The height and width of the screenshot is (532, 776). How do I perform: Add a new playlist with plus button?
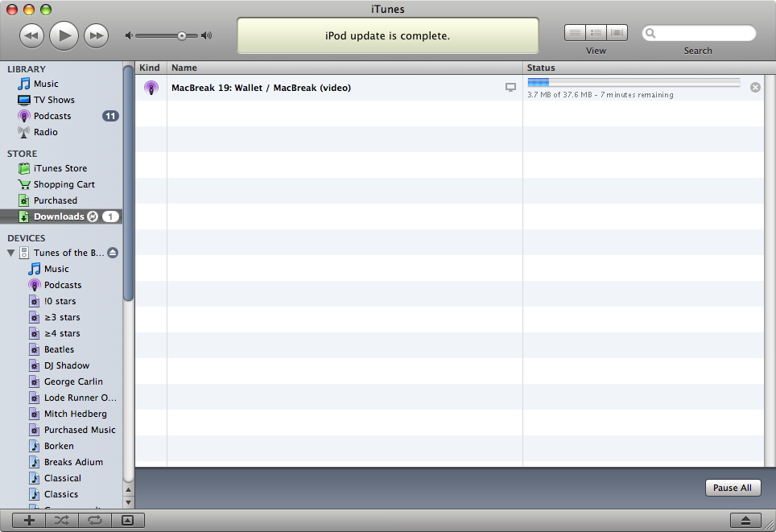(x=29, y=520)
